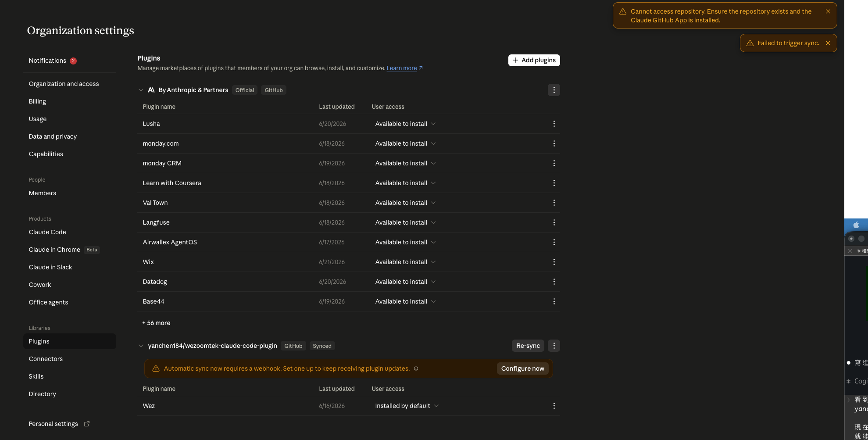Click the webhook info icon in warning banner
This screenshot has width=868, height=440.
pos(416,368)
